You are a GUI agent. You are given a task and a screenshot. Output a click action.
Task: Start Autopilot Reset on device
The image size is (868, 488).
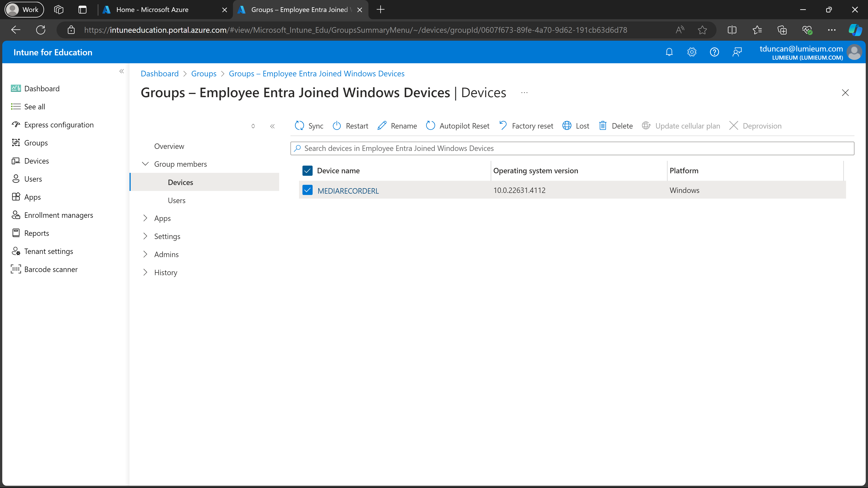458,126
